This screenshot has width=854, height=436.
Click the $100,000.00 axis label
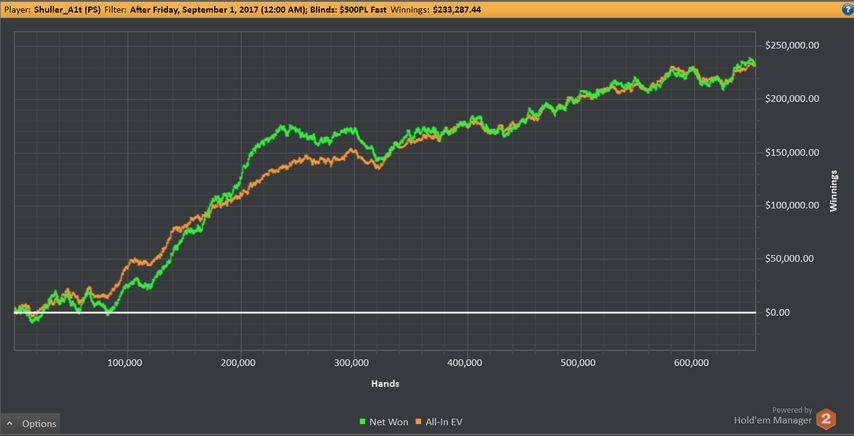(791, 206)
